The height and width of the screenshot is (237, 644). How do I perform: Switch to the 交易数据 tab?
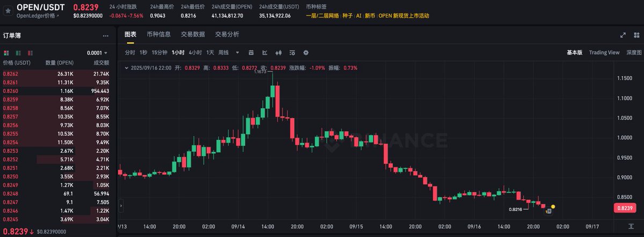click(x=193, y=34)
